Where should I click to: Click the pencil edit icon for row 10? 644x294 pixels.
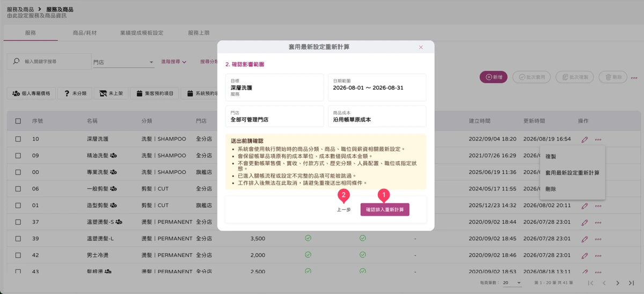[584, 139]
